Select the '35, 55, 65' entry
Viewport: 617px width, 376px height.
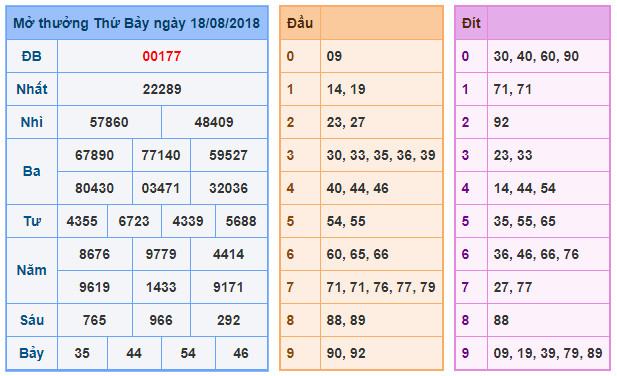[525, 221]
